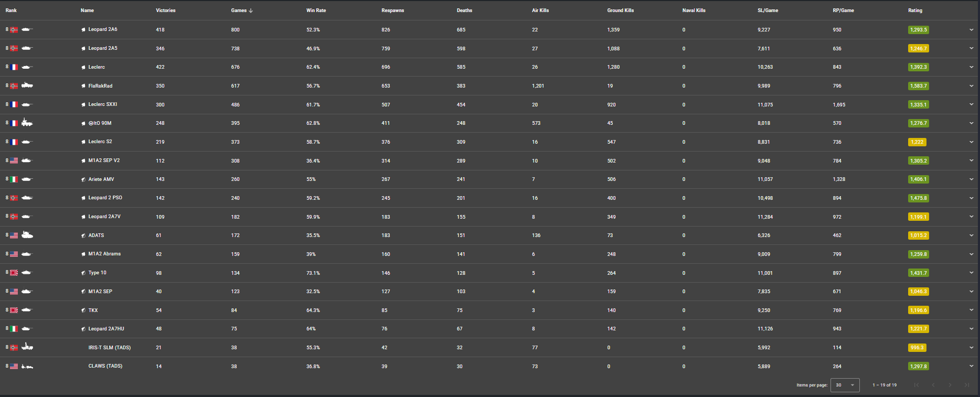Sort by the Naval Kills column header
The width and height of the screenshot is (980, 397).
pos(694,10)
